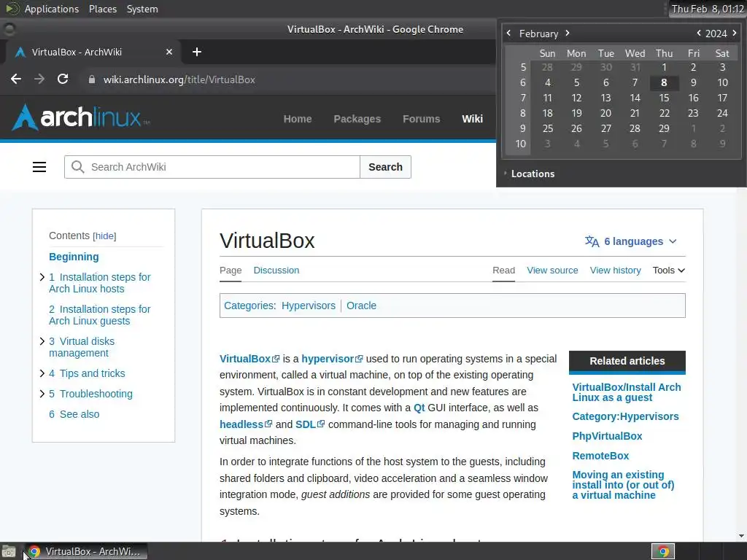The height and width of the screenshot is (560, 747).
Task: Open PhpVirtualBox related article
Action: pos(607,436)
